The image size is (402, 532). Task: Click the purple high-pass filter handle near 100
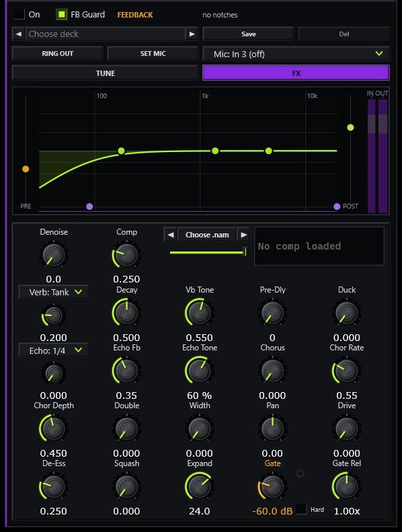pos(89,206)
